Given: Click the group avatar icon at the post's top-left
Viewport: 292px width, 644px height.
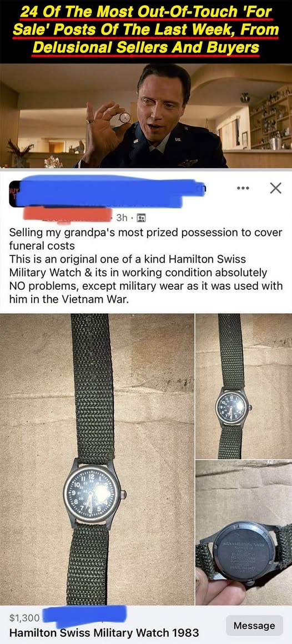Looking at the screenshot, I should 15,193.
